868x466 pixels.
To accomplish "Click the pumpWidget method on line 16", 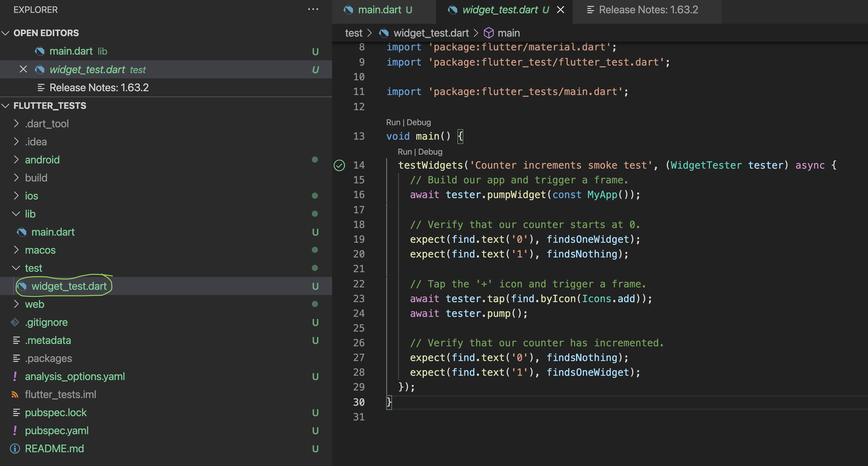I will 516,195.
